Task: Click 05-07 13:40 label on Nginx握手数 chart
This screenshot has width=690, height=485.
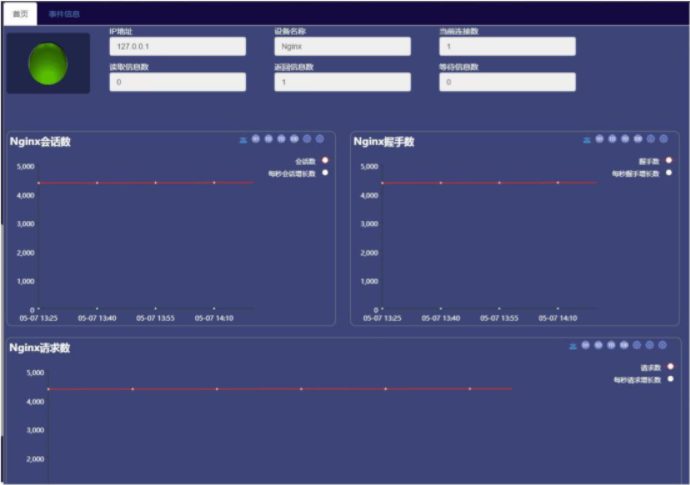Action: point(440,318)
